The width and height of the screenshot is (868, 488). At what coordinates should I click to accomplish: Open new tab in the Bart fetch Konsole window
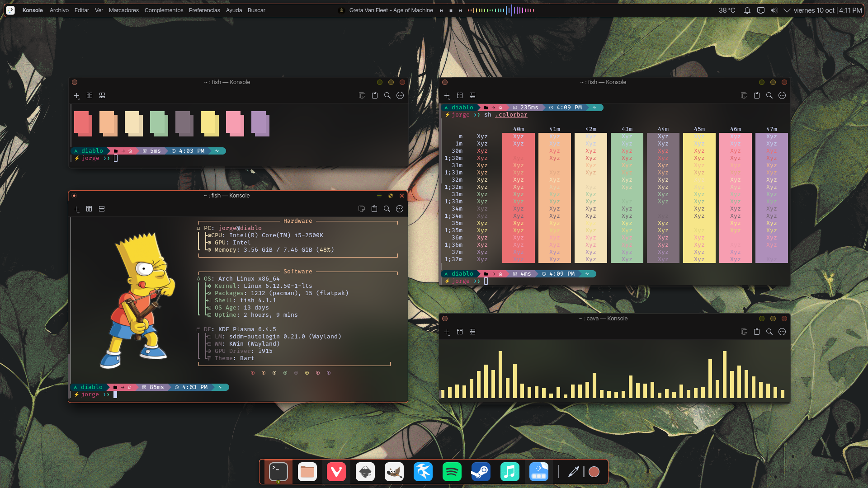click(x=76, y=209)
